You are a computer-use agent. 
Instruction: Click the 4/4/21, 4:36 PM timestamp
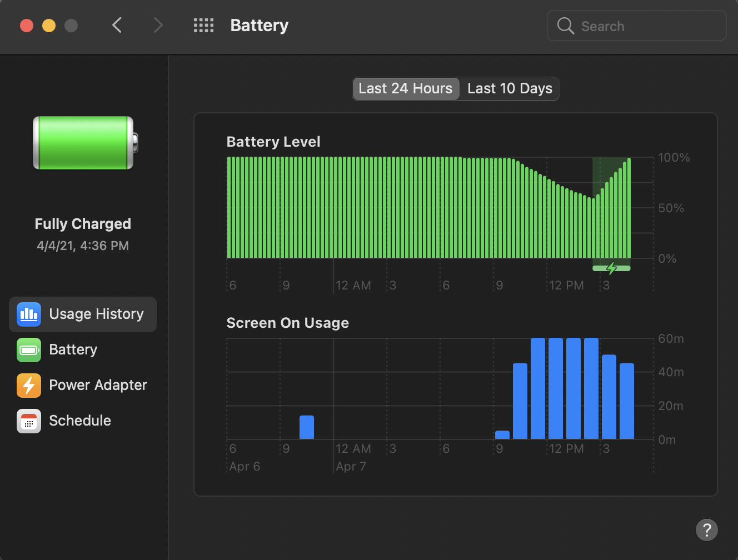click(83, 246)
